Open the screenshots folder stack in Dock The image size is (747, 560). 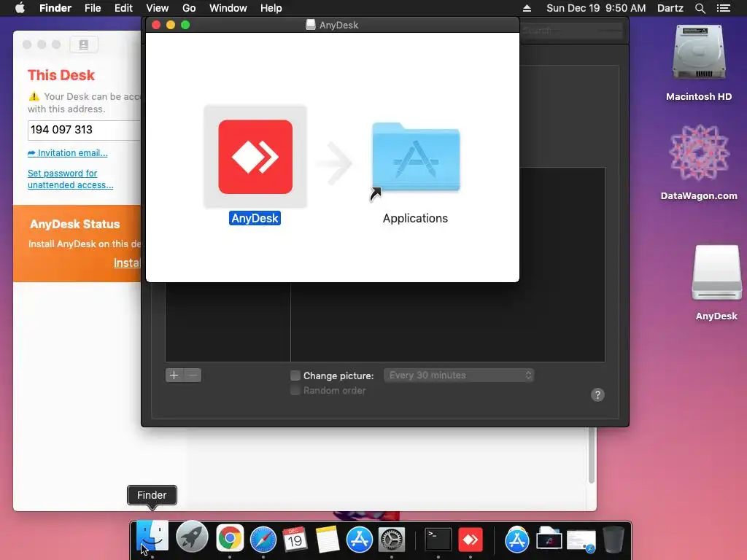point(549,540)
